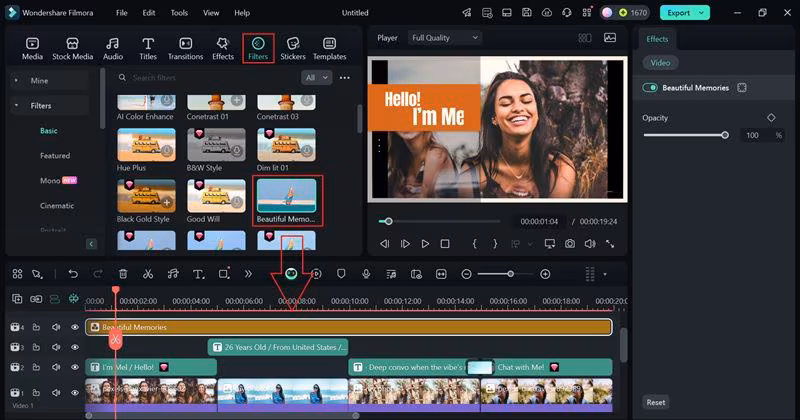Open the Full Quality playback dropdown
This screenshot has height=420, width=800.
coord(444,38)
